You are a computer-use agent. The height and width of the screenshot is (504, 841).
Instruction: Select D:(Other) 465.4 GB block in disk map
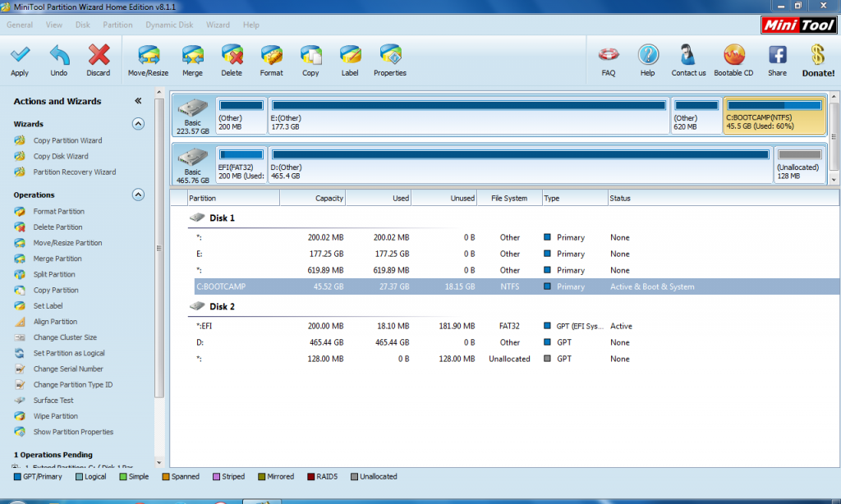click(x=520, y=164)
